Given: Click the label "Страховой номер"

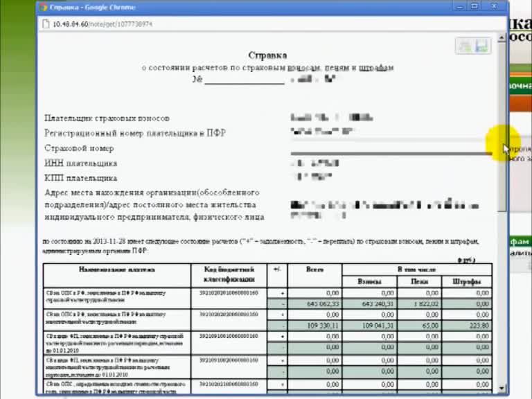Looking at the screenshot, I should [79, 148].
